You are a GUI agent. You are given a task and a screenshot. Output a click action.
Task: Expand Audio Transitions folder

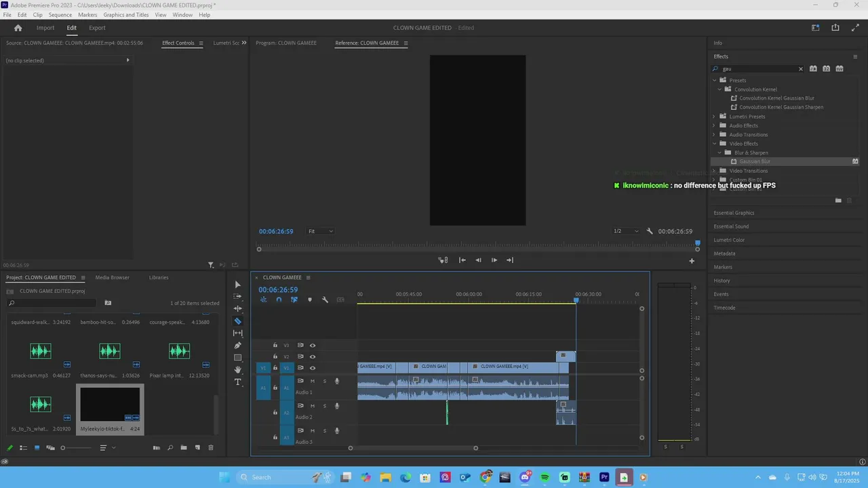pos(714,135)
